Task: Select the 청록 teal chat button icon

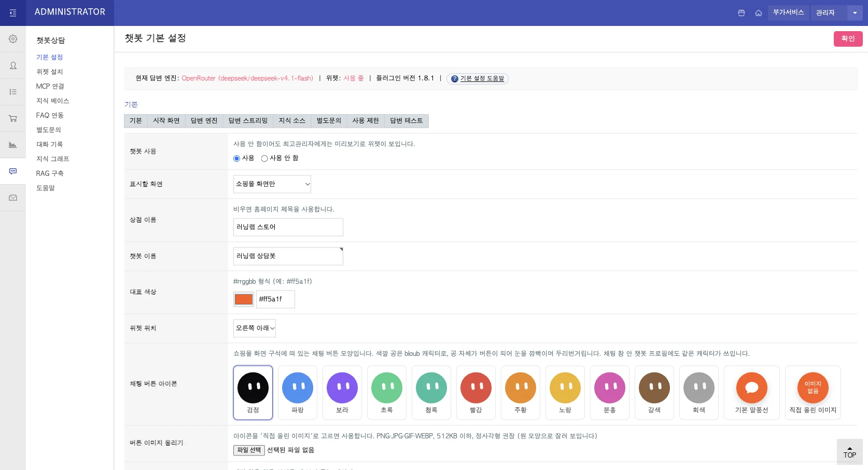Action: 431,393
